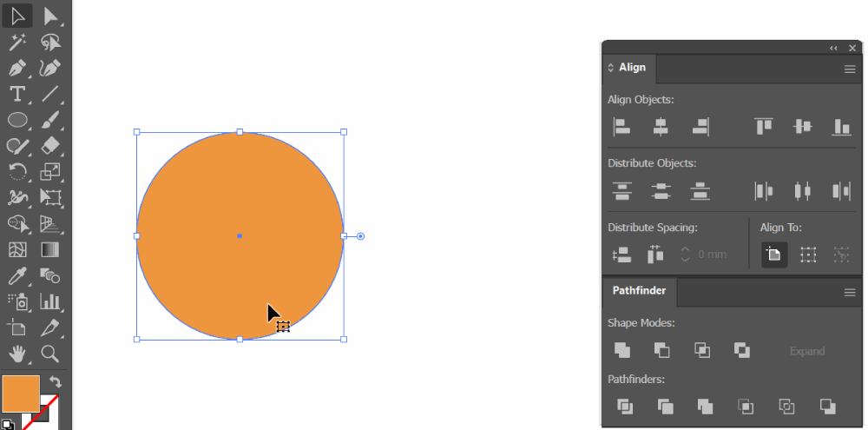
Task: Apply Divide pathfinder
Action: click(x=625, y=407)
